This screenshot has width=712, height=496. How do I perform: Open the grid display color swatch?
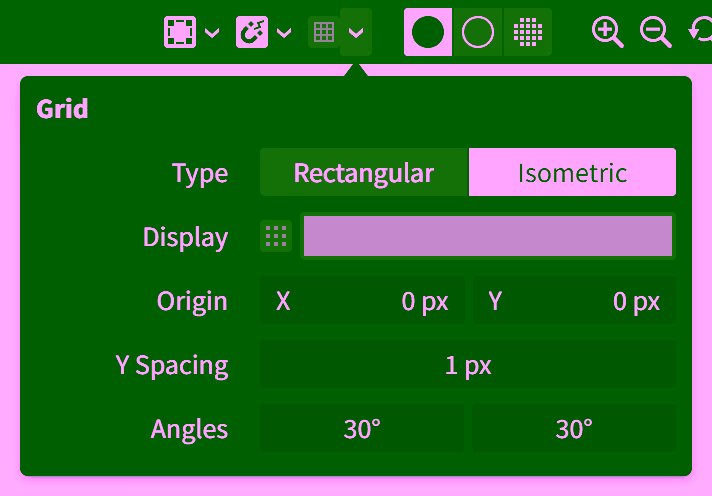click(x=488, y=236)
